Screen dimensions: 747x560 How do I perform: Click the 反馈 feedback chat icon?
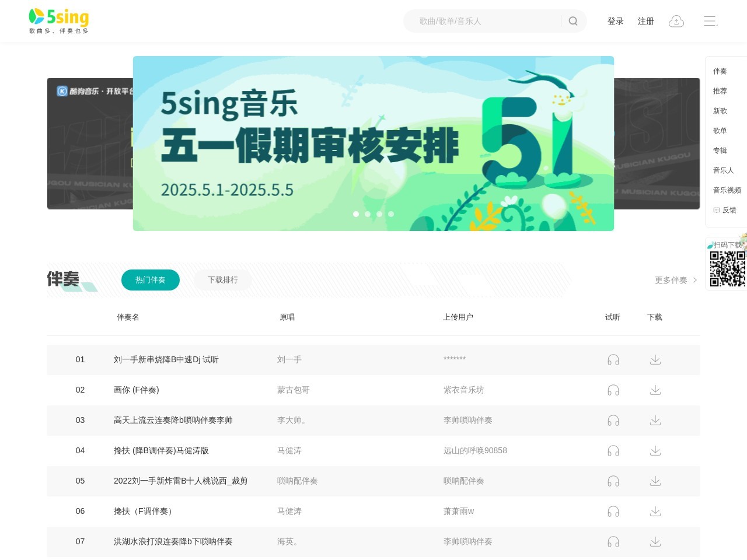coord(717,210)
